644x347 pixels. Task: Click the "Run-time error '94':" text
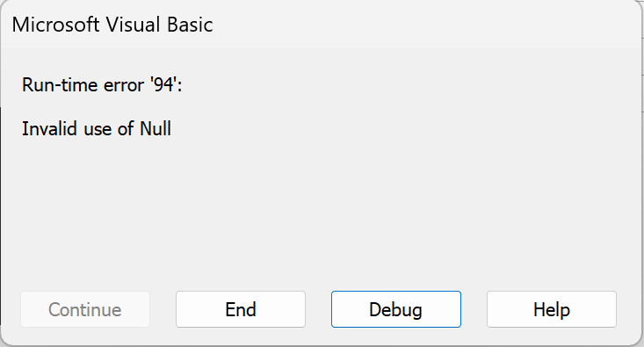(102, 85)
